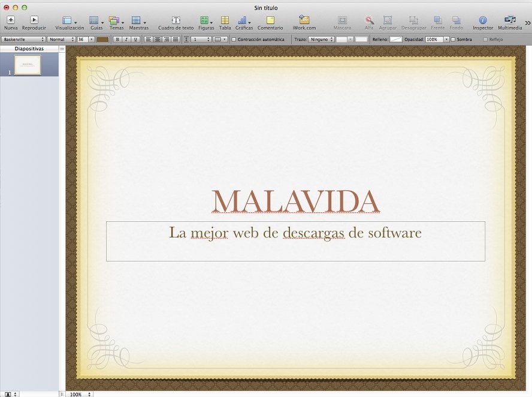
Task: Open the Trazo stroke type dropdown
Action: (x=321, y=40)
